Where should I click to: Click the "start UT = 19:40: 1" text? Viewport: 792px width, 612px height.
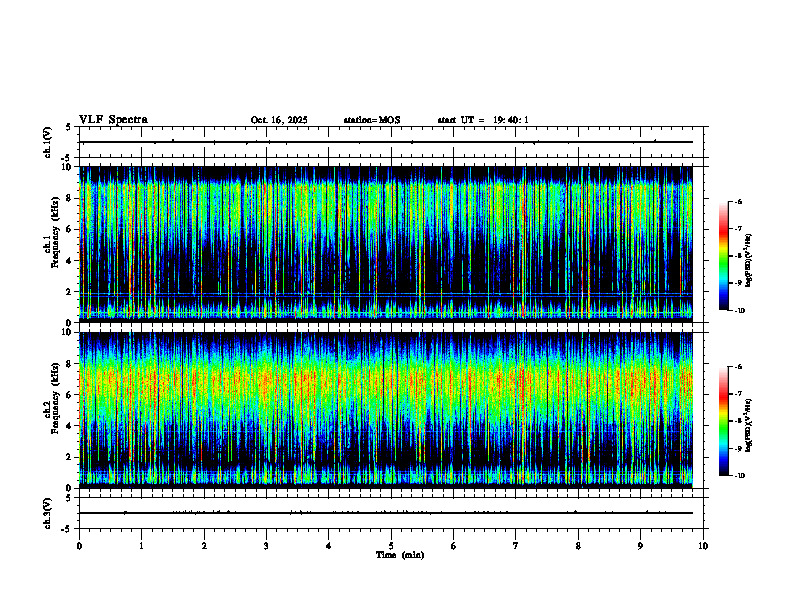click(483, 120)
